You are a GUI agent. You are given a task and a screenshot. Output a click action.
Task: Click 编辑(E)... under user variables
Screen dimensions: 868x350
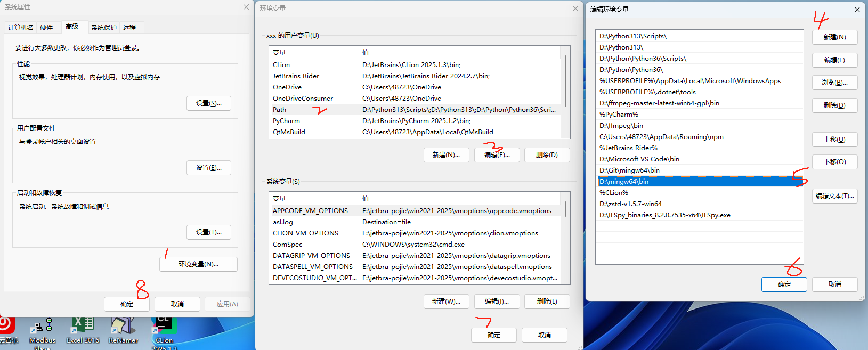pyautogui.click(x=497, y=155)
